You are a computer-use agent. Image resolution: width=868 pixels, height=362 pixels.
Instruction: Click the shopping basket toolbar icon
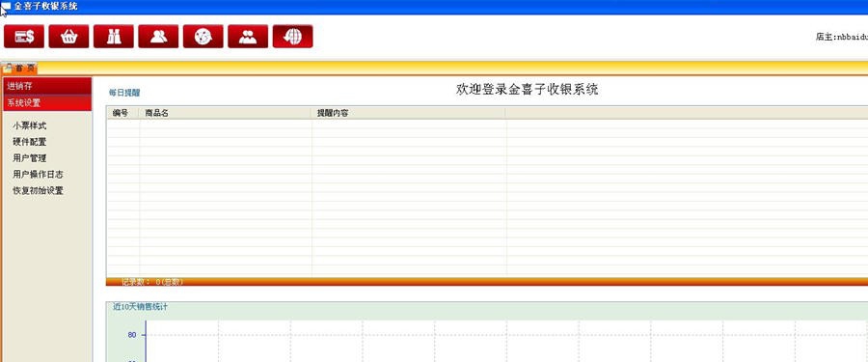(x=68, y=37)
